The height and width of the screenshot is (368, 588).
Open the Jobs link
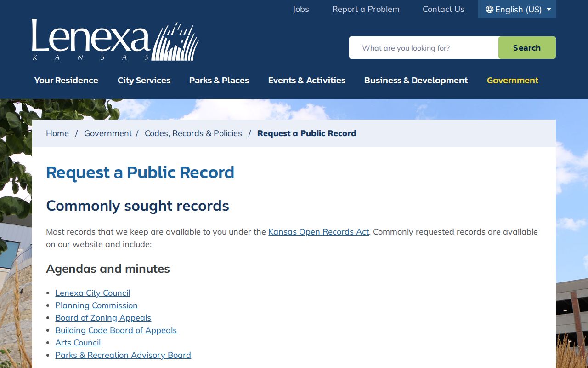coord(301,9)
